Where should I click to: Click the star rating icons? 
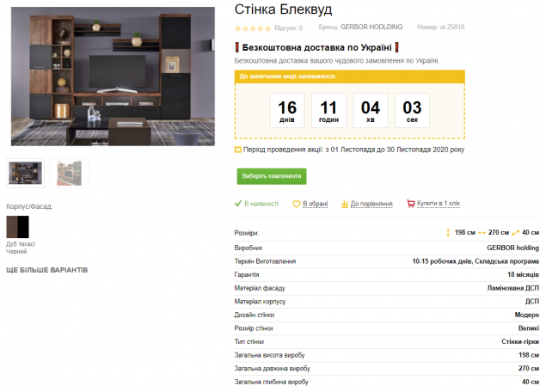click(x=253, y=28)
